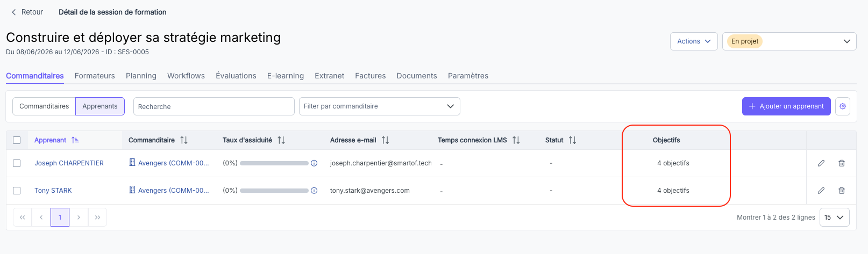Click edit pencil icon for Tony STARK

(x=821, y=191)
